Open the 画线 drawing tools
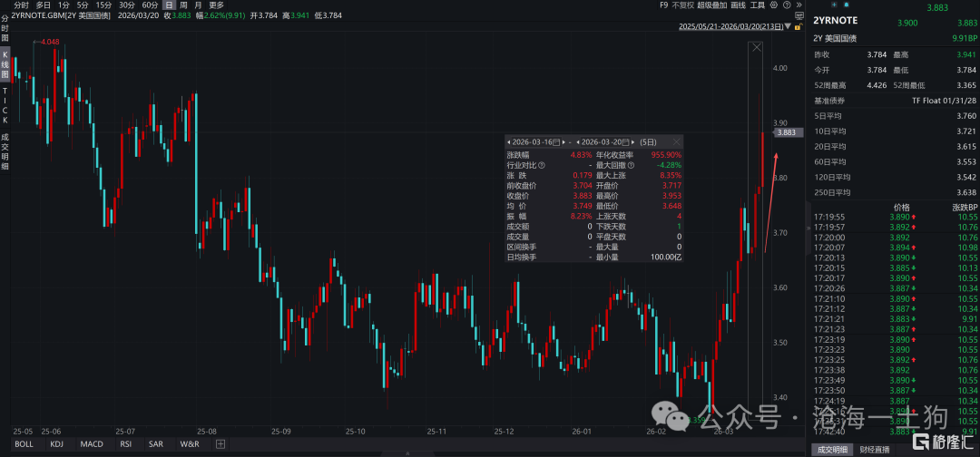Image resolution: width=980 pixels, height=457 pixels. click(x=738, y=5)
